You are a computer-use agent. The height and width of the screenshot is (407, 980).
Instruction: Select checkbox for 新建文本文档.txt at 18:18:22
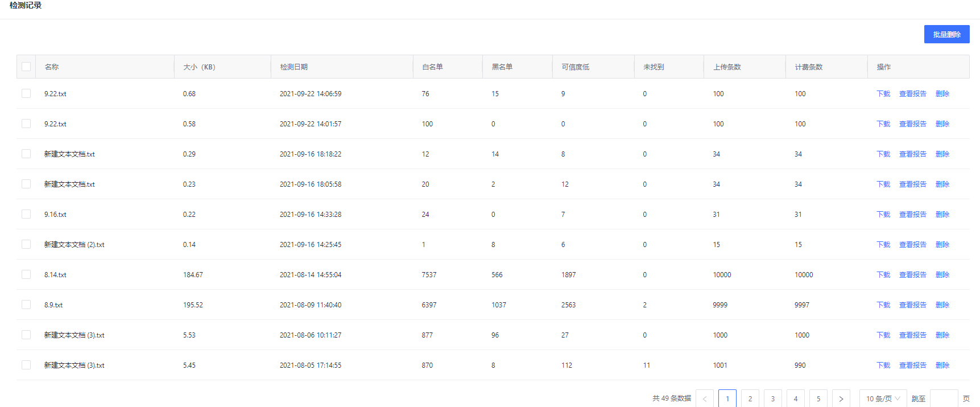tap(26, 154)
